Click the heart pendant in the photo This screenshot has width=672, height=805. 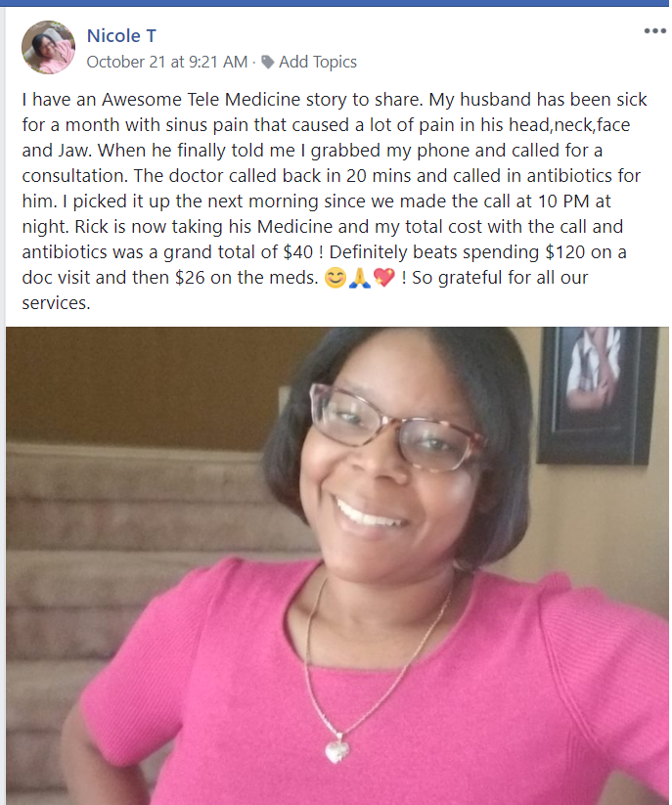click(336, 750)
